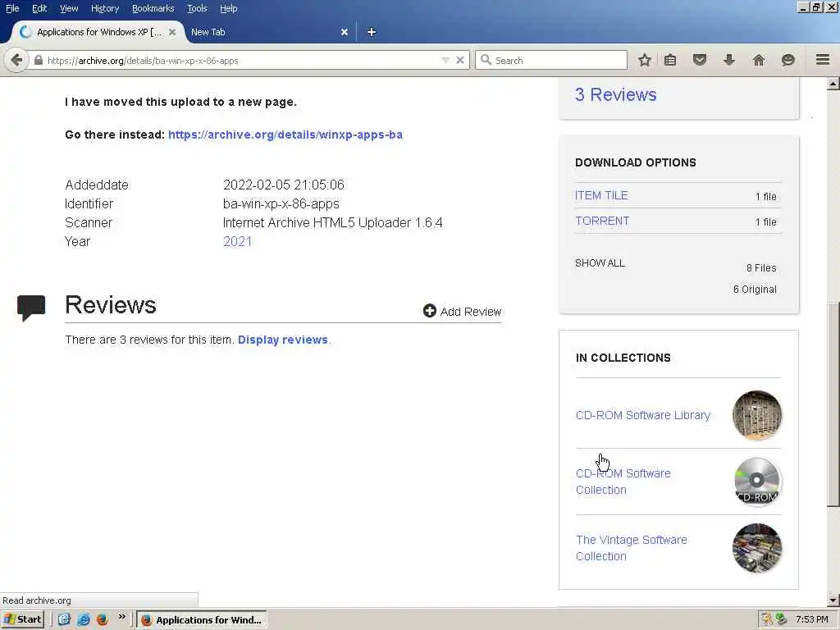Open the chat smiley icon in toolbar

click(788, 60)
